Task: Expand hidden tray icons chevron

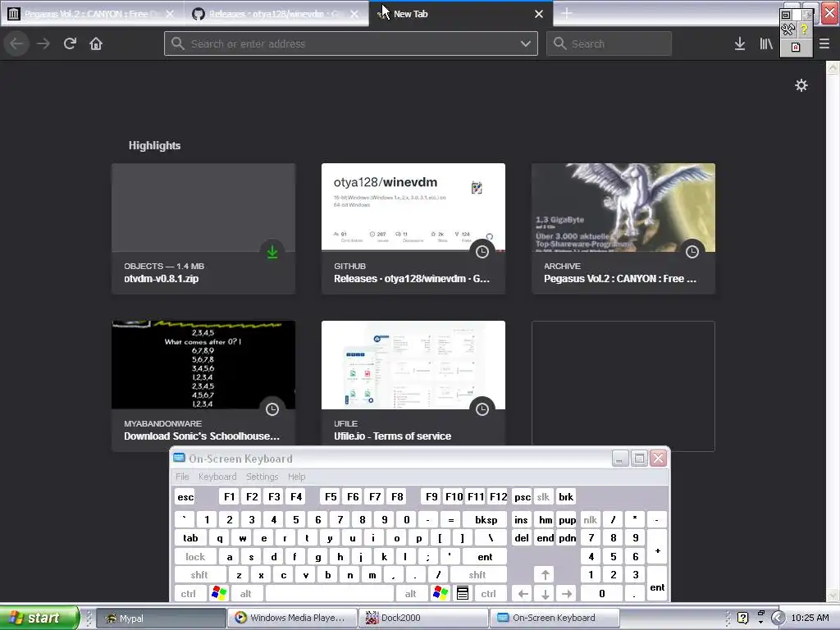Action: pos(778,618)
